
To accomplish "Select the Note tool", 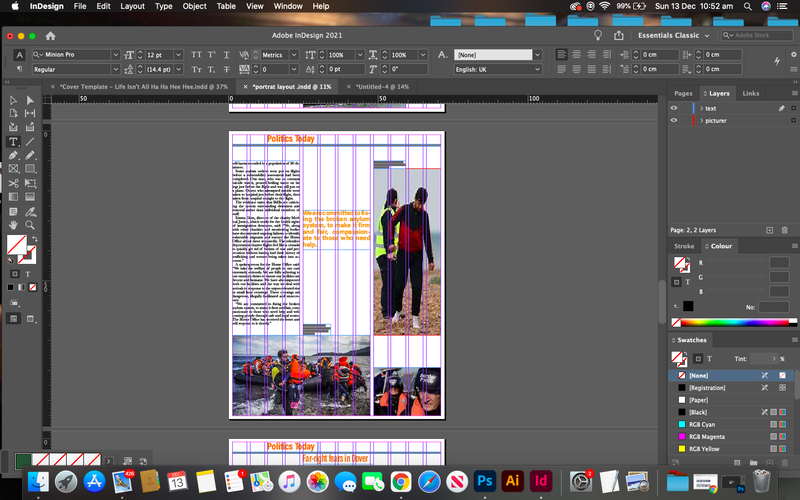I will tap(13, 211).
